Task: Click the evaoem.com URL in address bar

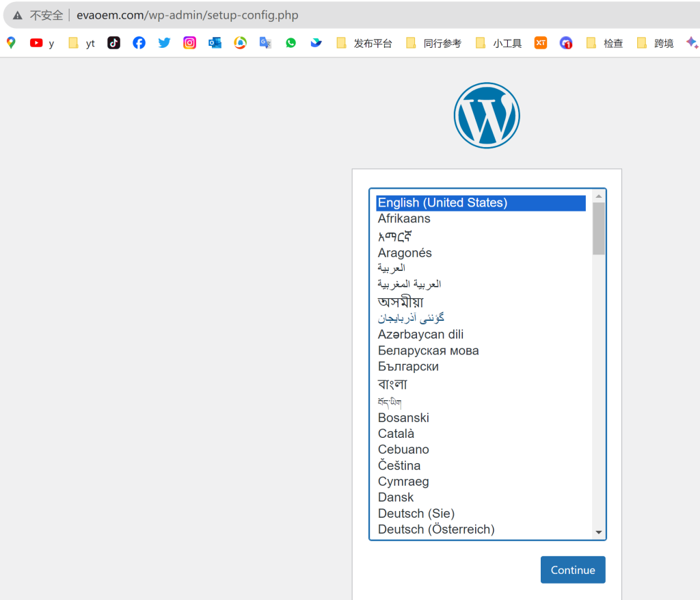Action: (187, 15)
